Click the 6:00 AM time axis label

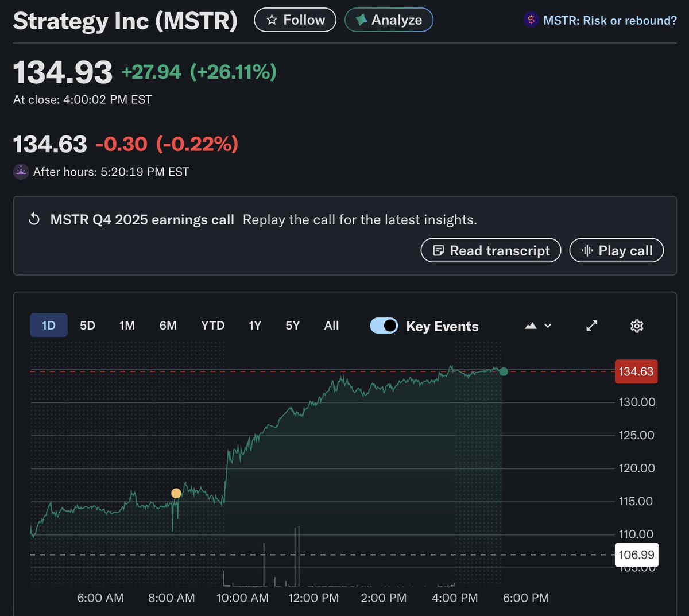[x=100, y=598]
